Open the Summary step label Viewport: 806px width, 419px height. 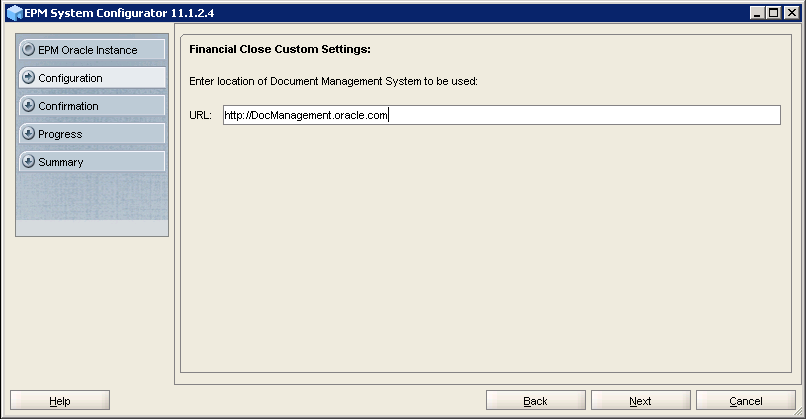pos(61,162)
